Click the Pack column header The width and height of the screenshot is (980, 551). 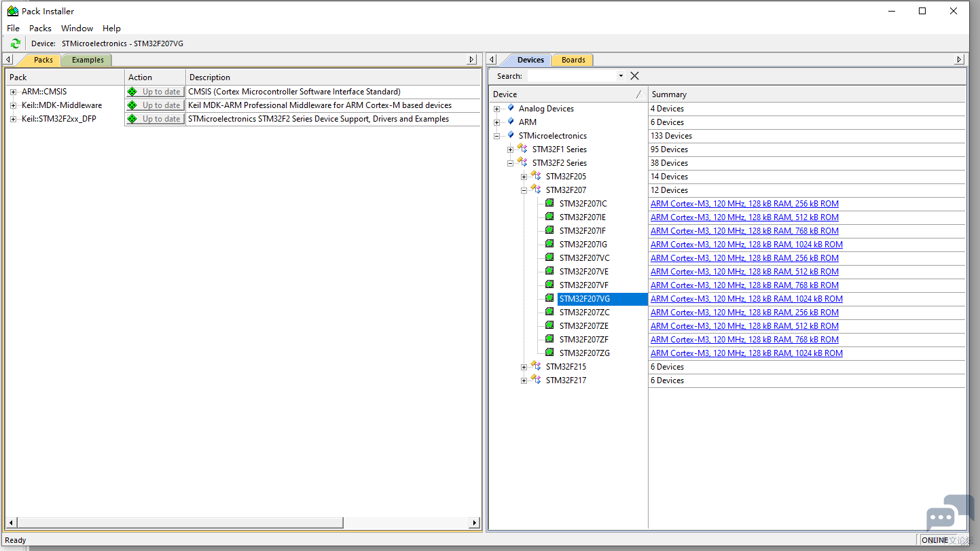coord(65,77)
